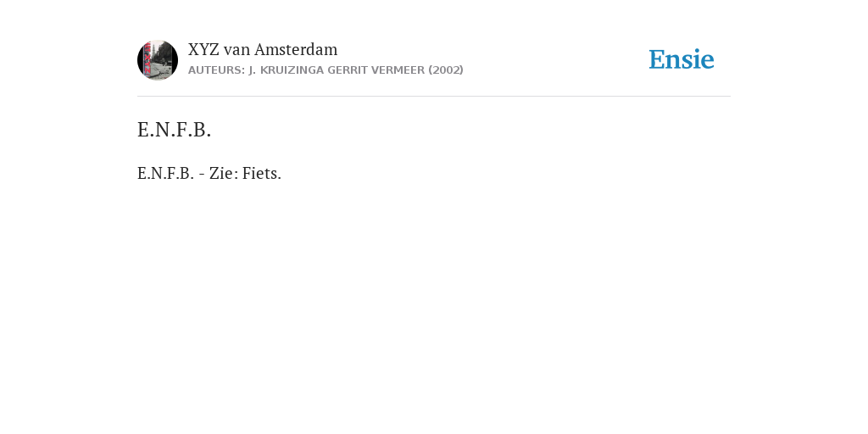Click the letter E in Ensie logo

tap(657, 60)
